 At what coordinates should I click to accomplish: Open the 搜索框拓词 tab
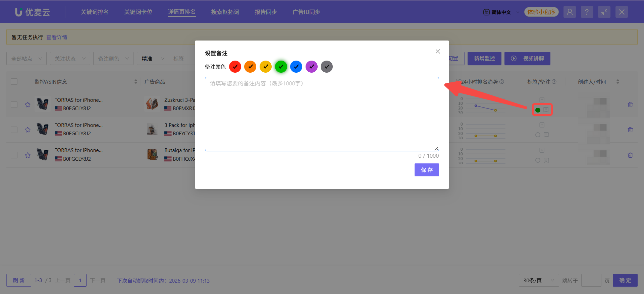(x=225, y=12)
